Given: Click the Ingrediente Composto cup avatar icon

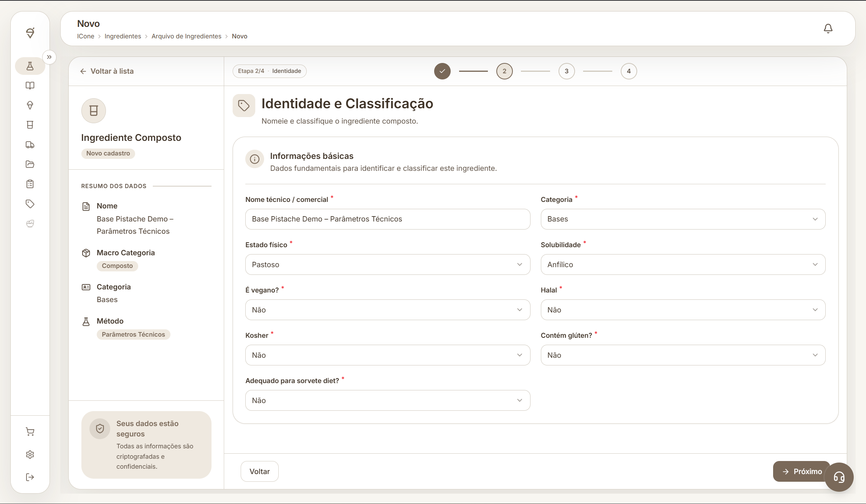Looking at the screenshot, I should (x=94, y=111).
